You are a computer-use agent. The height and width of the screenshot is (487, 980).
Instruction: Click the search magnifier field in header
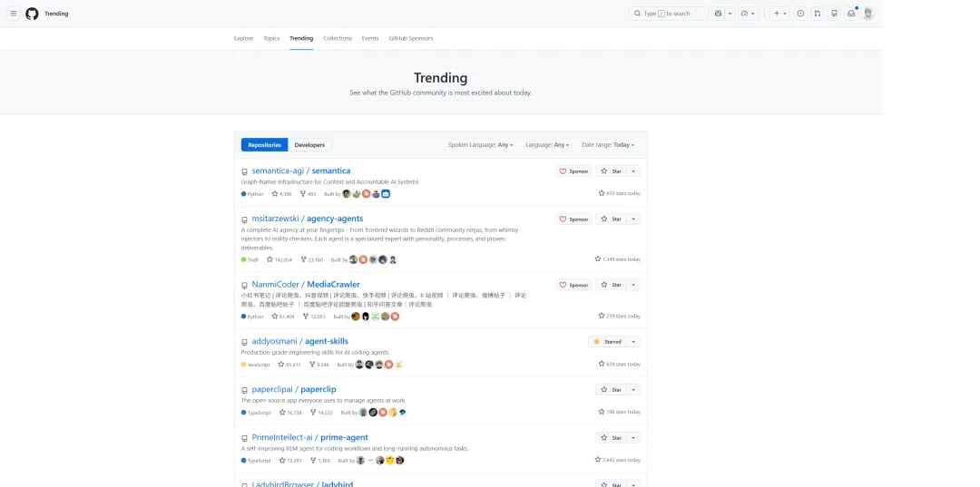668,14
